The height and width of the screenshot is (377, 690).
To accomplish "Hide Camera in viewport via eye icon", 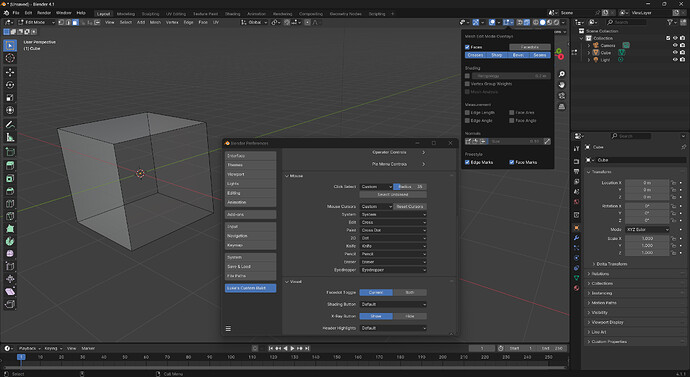I will [675, 45].
